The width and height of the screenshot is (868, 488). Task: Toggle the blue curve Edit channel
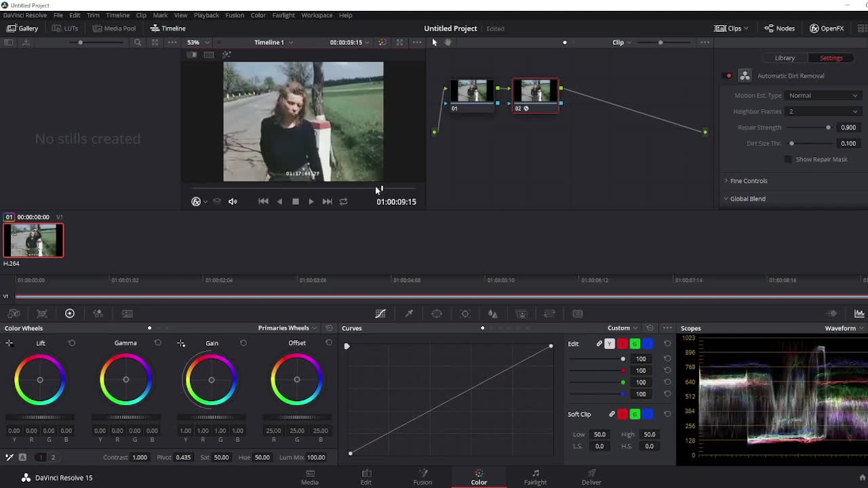click(648, 344)
